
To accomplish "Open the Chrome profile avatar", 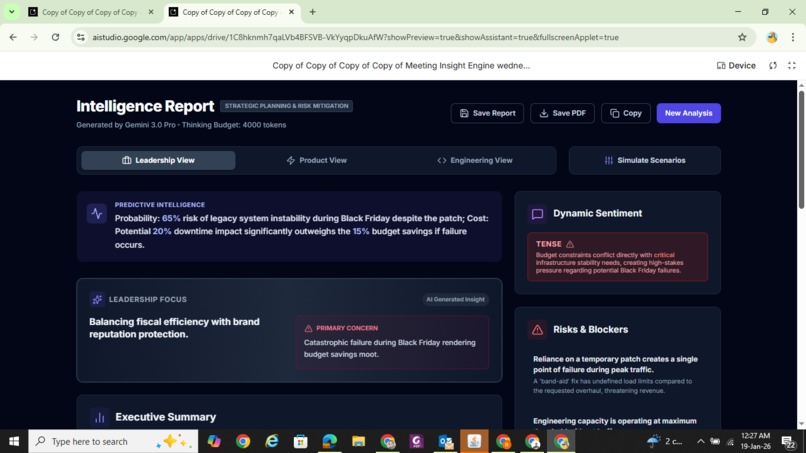I will point(772,37).
